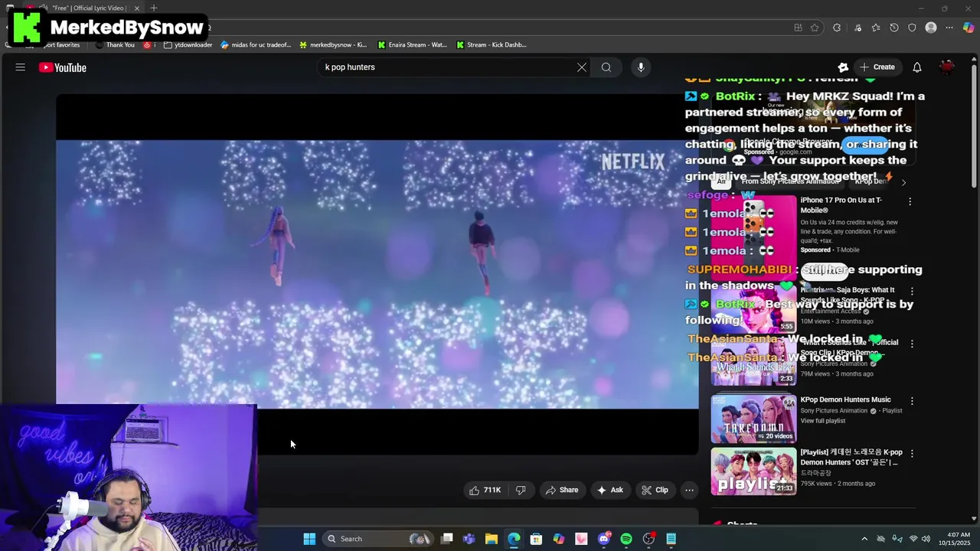Share the video
This screenshot has height=551, width=980.
(561, 490)
